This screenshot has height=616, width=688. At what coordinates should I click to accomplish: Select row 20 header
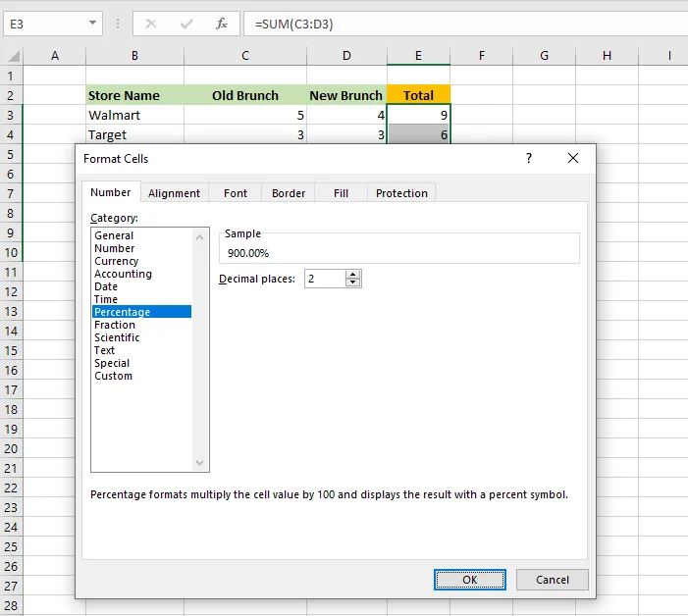coord(11,448)
